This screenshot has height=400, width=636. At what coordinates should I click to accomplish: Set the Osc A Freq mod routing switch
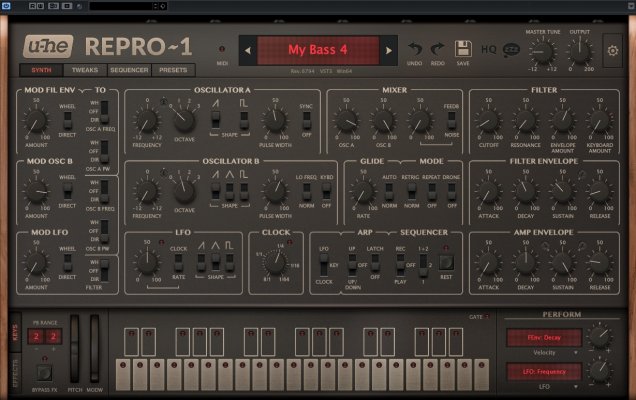(105, 112)
